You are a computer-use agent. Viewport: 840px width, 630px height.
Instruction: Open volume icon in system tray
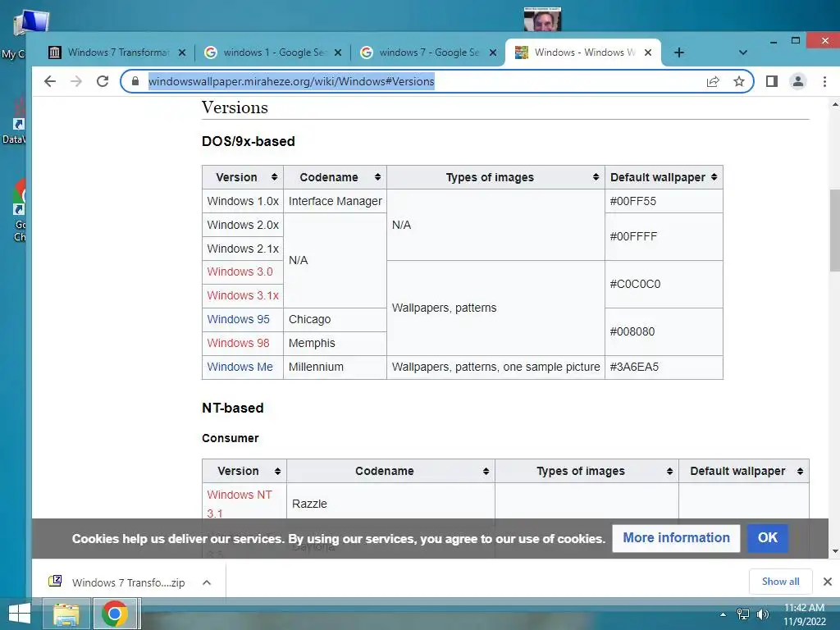coord(762,614)
